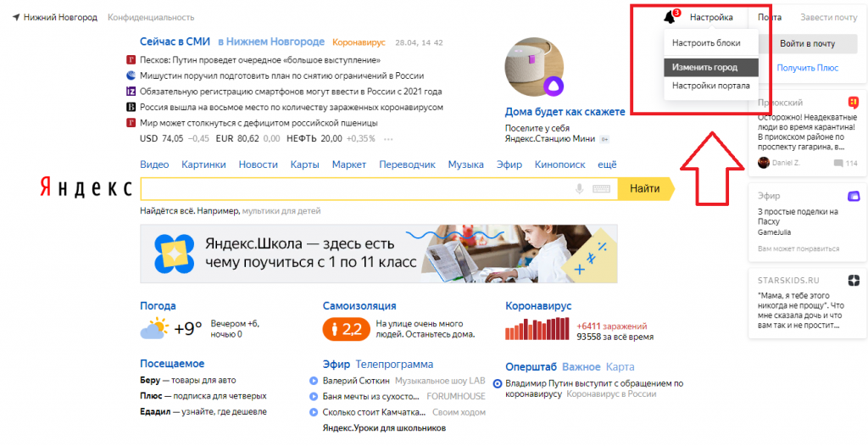Image resolution: width=868 pixels, height=446 pixels.
Task: Click the Войти в почту button
Action: point(807,43)
